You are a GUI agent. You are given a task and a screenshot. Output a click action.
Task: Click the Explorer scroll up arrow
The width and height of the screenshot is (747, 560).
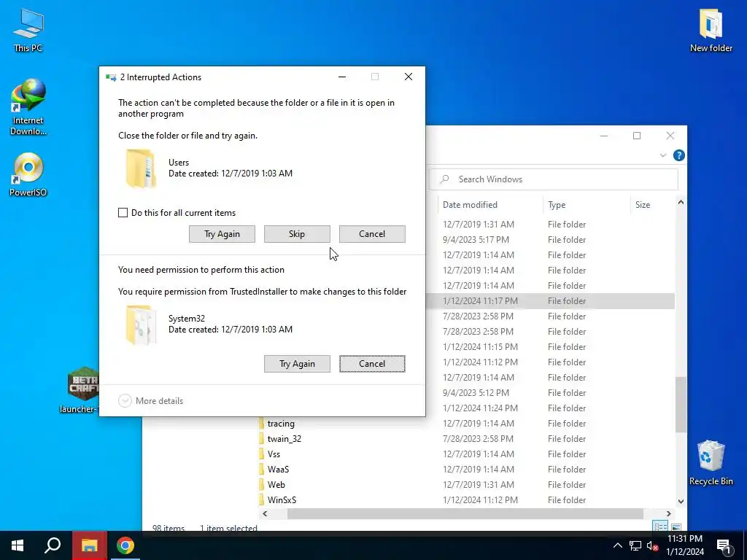pos(681,203)
